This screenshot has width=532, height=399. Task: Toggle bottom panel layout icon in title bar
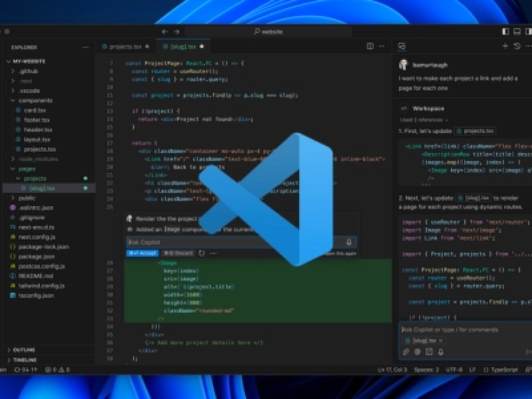pos(517,31)
